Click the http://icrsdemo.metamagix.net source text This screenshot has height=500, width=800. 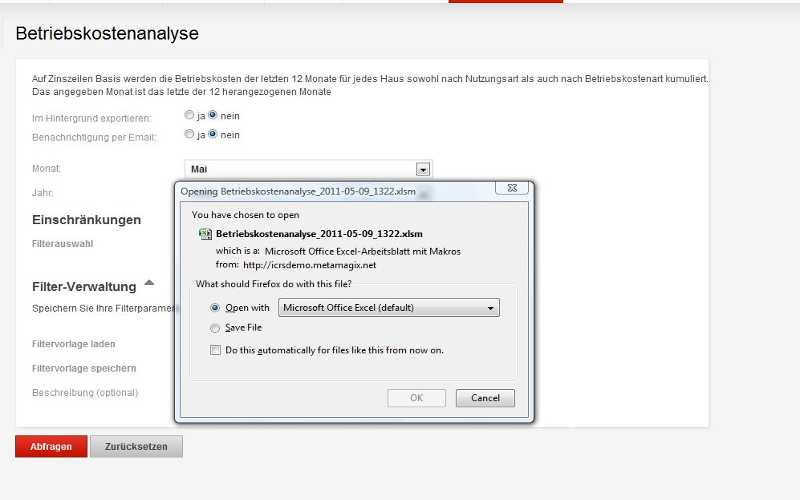[310, 265]
